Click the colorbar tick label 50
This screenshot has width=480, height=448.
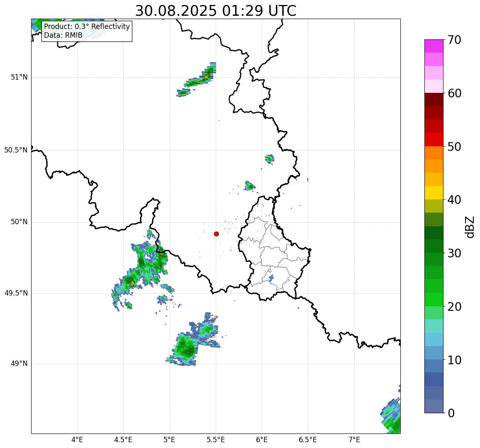pyautogui.click(x=454, y=147)
